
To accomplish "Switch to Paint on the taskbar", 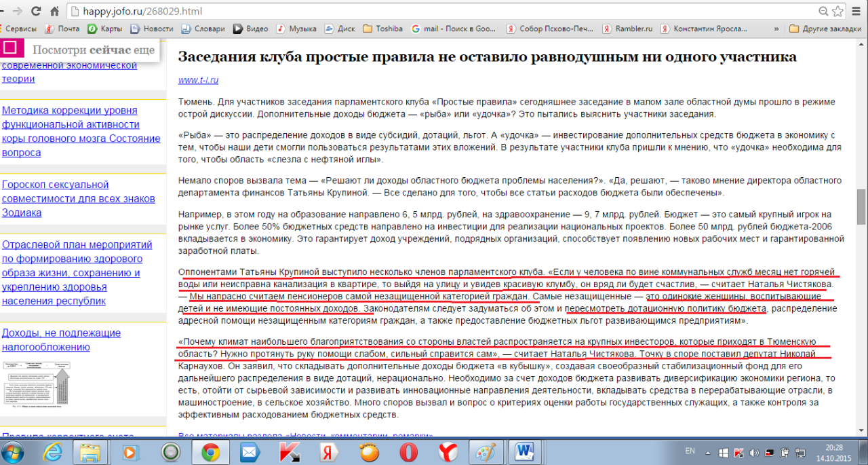I will click(488, 451).
